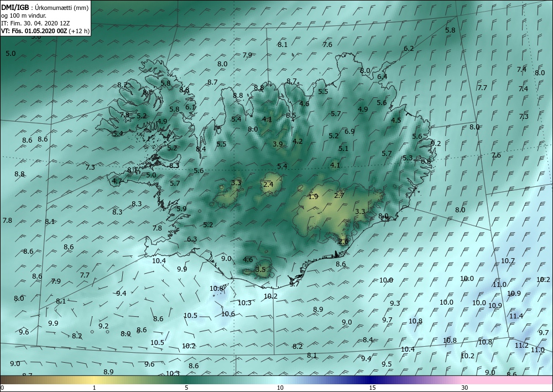This screenshot has width=553, height=392.
Task: Click the "IT: Fim. 30. 04. 2020 12Z" line
Action: [x=35, y=23]
